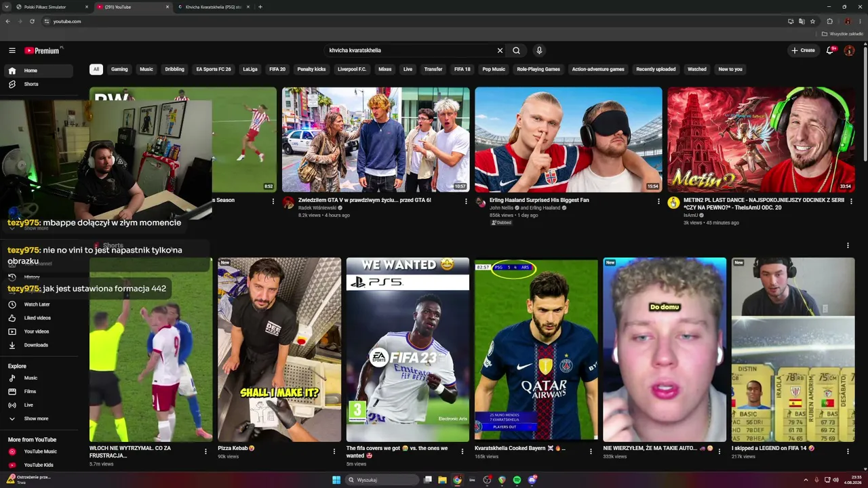Open the browser extensions puzzle icon
The height and width of the screenshot is (488, 868).
[829, 21]
